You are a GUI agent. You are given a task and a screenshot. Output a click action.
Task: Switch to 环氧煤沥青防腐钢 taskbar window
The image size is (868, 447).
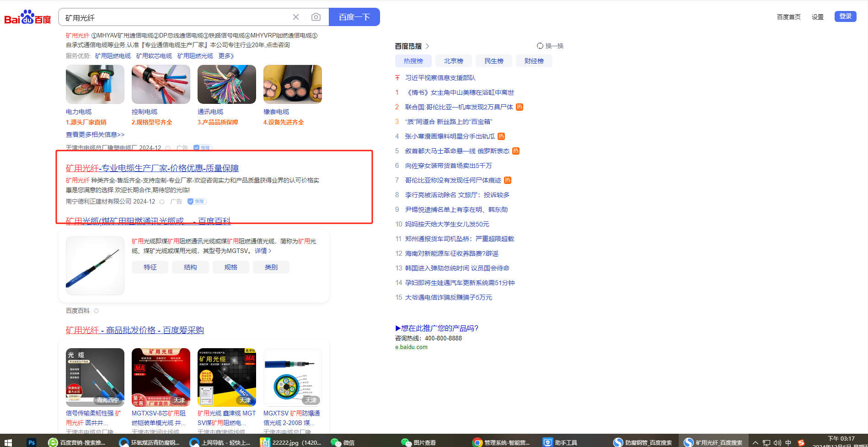[150, 442]
